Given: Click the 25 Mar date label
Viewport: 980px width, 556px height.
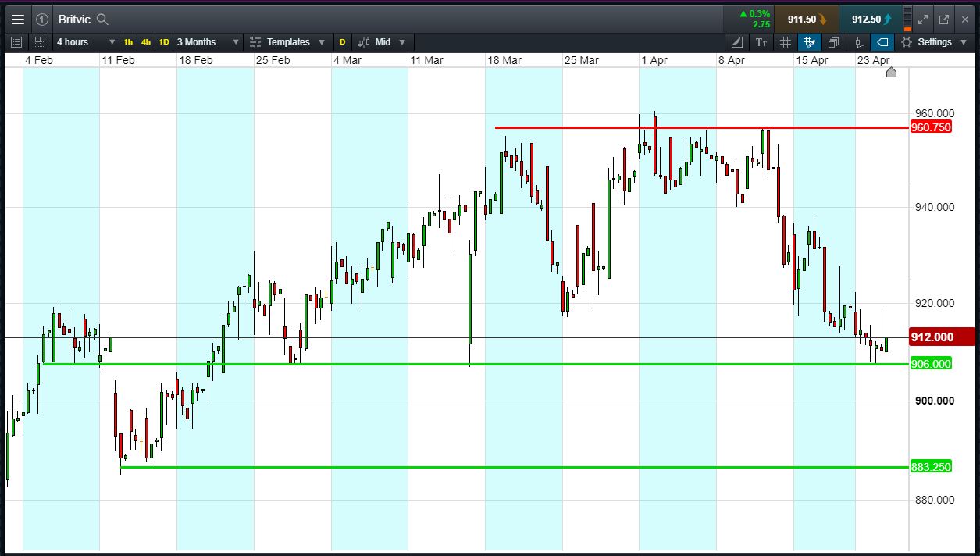Looking at the screenshot, I should tap(582, 60).
